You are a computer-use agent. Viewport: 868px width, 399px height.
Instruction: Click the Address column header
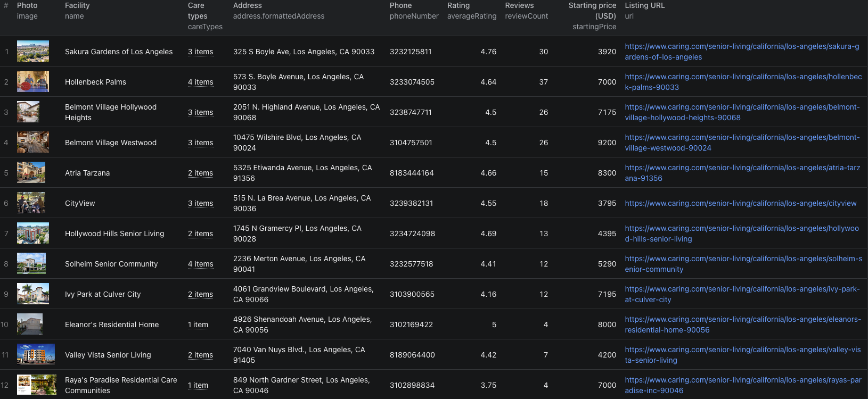click(x=279, y=11)
